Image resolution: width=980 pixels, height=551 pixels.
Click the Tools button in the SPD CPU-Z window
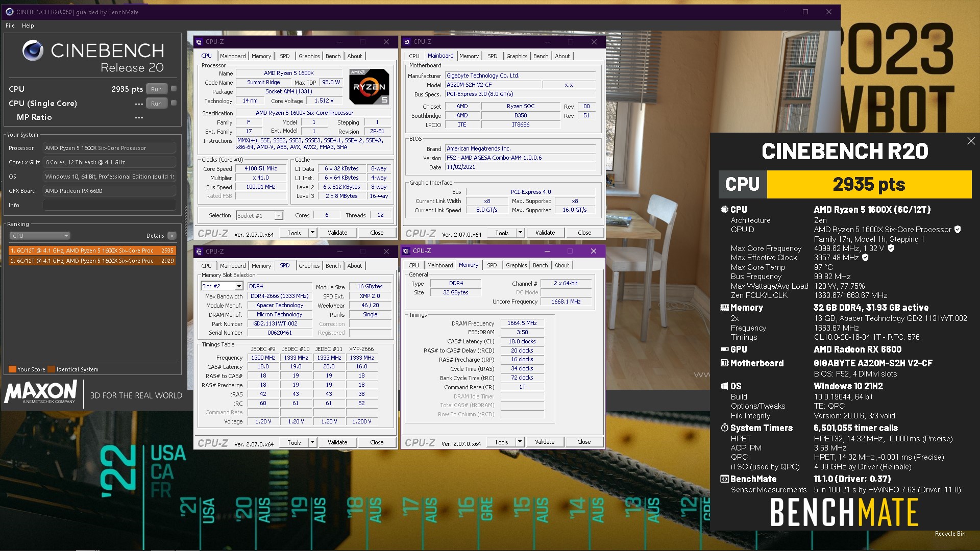point(294,442)
